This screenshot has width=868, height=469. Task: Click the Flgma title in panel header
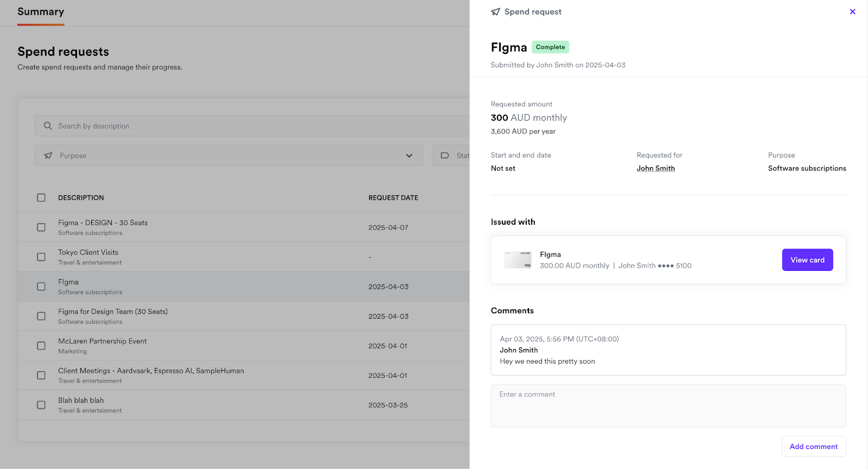coord(509,47)
